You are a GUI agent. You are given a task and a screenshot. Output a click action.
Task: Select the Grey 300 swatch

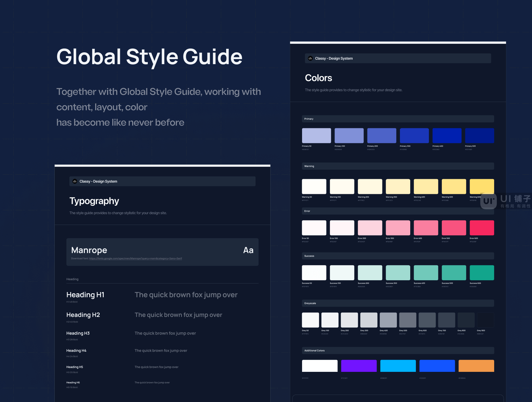tap(369, 320)
